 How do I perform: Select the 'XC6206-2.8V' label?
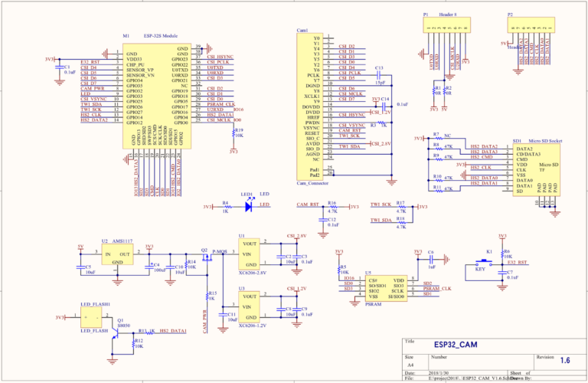click(x=253, y=273)
